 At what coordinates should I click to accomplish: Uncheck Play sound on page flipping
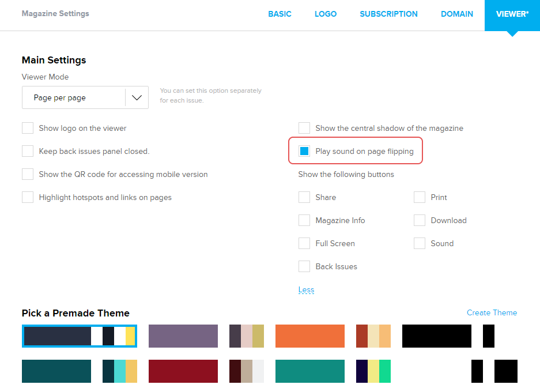pyautogui.click(x=304, y=151)
